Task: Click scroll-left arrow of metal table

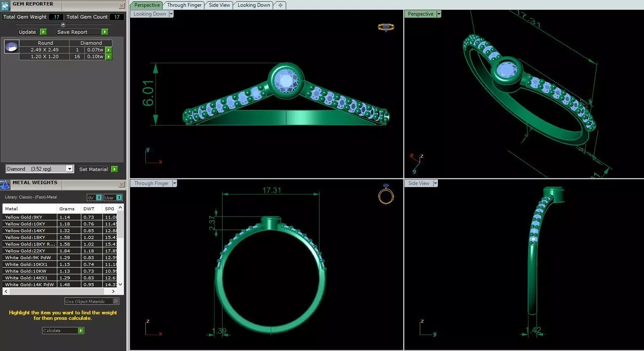Action: [x=6, y=291]
